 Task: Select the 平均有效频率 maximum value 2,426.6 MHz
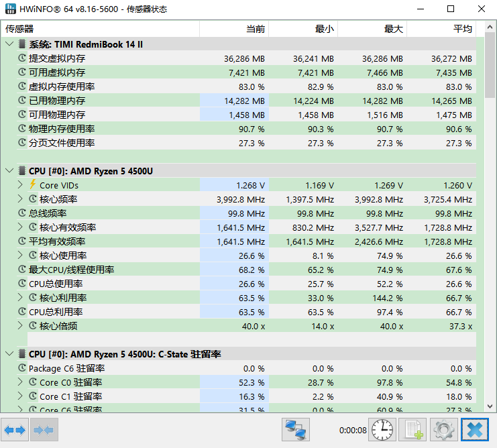tap(379, 241)
